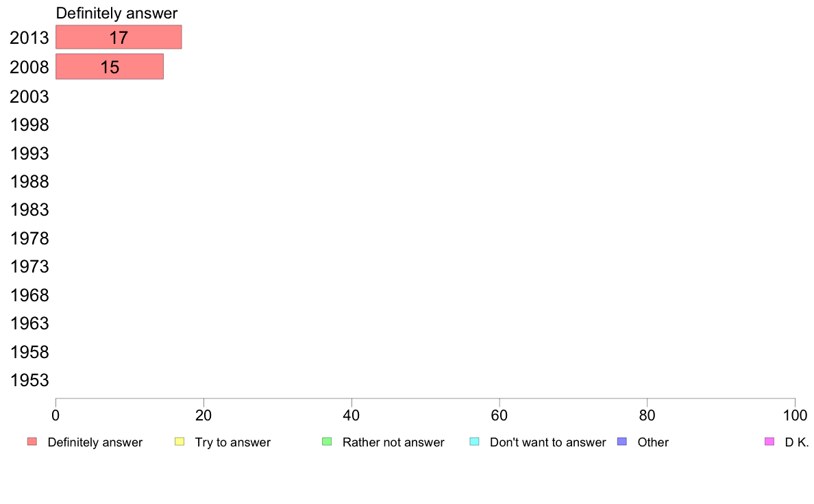Click the Don't want to answer legend text
This screenshot has height=504, width=814.
[547, 442]
